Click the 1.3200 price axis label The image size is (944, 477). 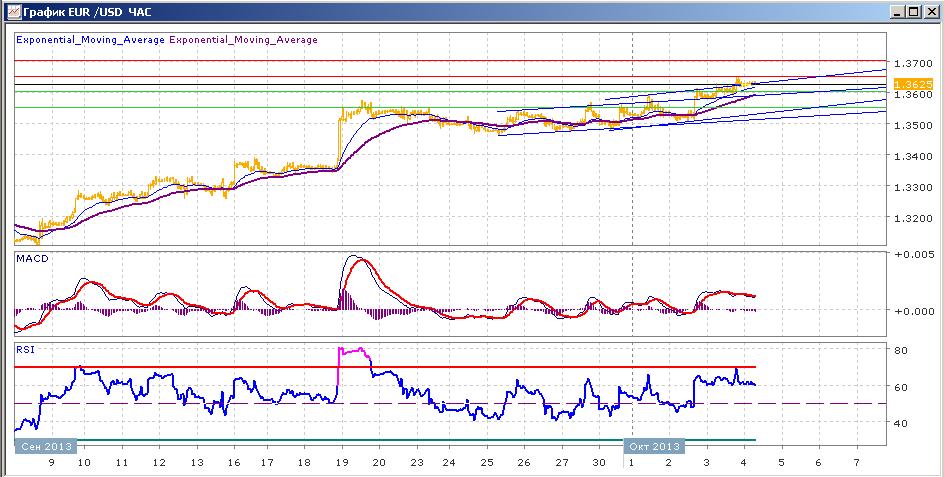point(913,218)
